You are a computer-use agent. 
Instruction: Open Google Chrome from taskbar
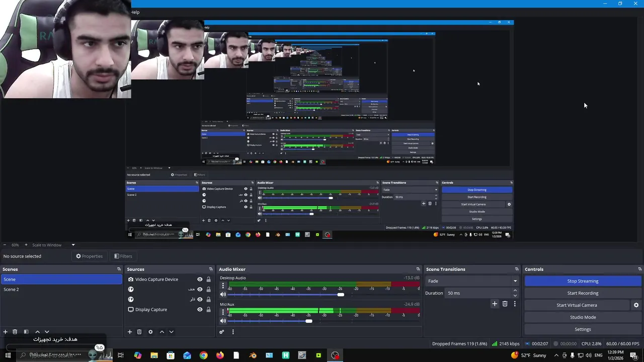click(x=203, y=355)
